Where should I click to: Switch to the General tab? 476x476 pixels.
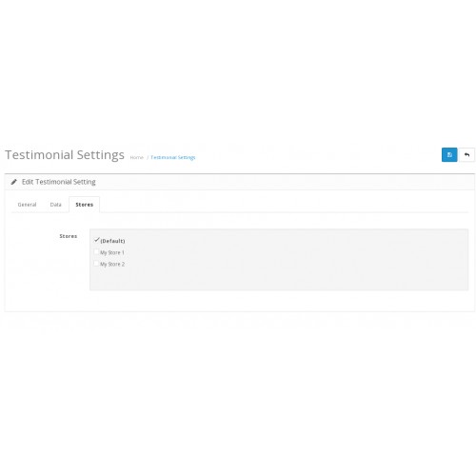(27, 205)
